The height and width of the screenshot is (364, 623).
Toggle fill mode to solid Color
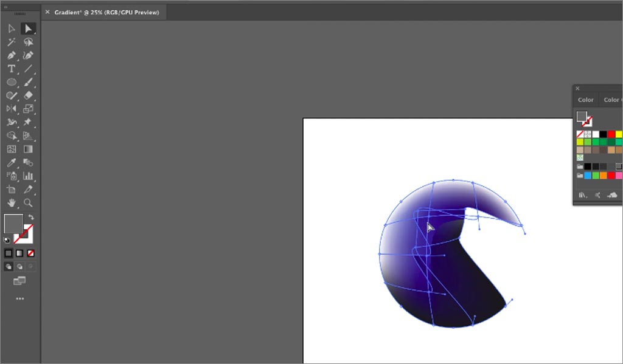pyautogui.click(x=9, y=252)
